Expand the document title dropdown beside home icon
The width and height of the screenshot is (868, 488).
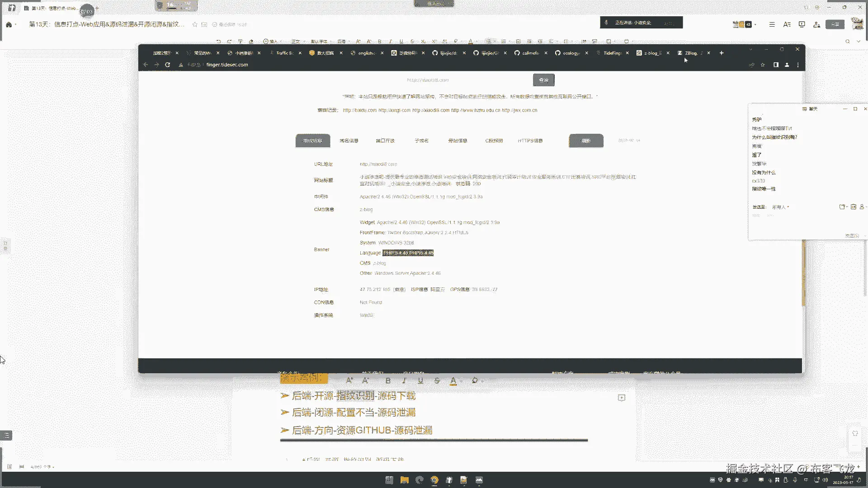[x=16, y=24]
